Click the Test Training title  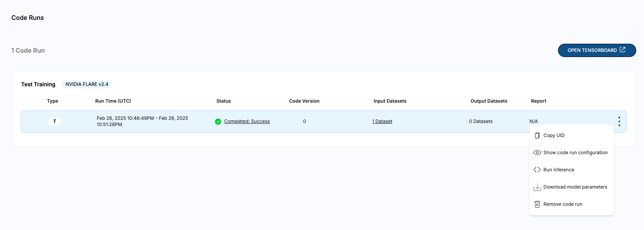pyautogui.click(x=38, y=84)
